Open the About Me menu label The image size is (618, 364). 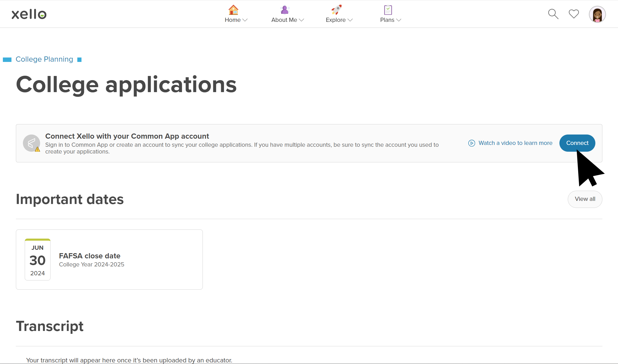[x=284, y=20]
